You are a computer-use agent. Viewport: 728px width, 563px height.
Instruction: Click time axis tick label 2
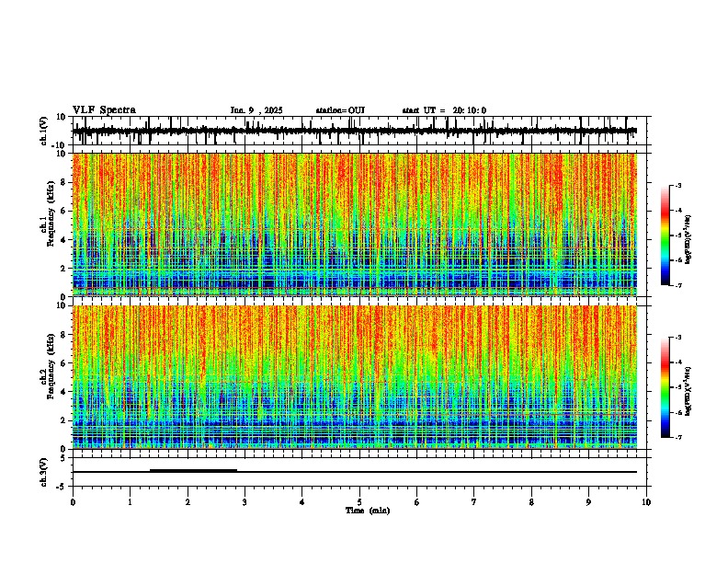188,502
